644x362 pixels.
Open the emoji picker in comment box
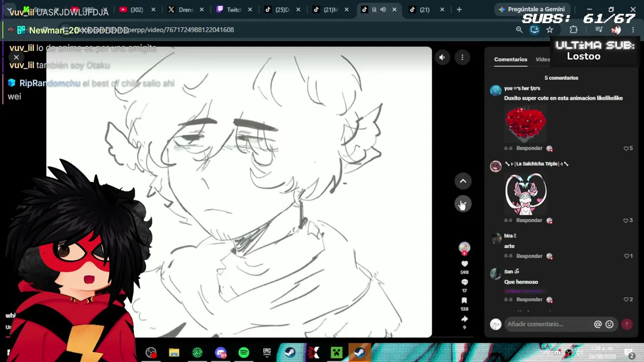[609, 324]
